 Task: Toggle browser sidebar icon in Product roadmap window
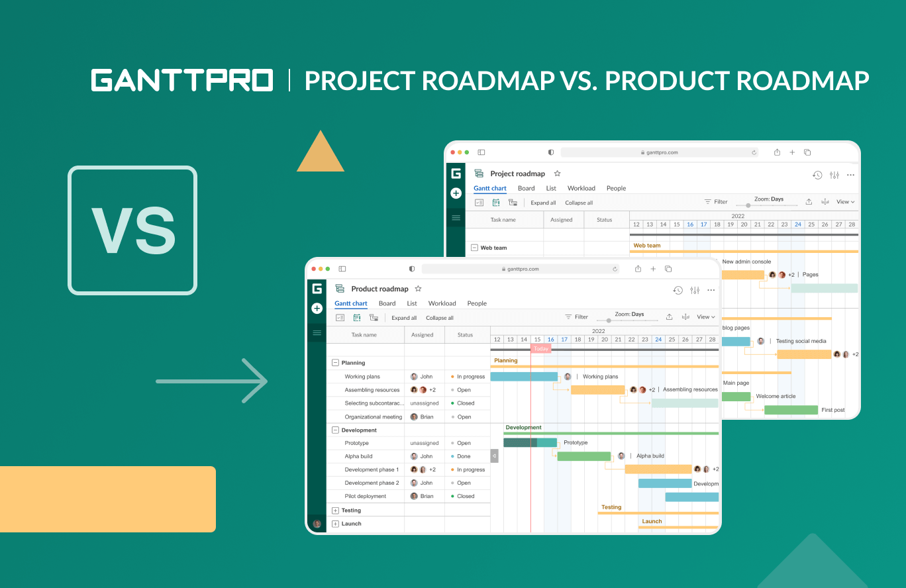pos(342,269)
